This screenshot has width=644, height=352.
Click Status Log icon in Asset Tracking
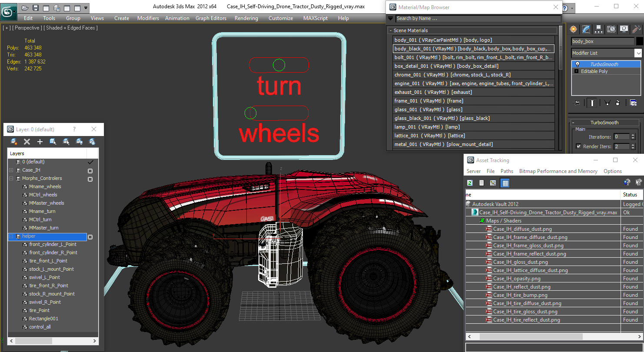481,183
